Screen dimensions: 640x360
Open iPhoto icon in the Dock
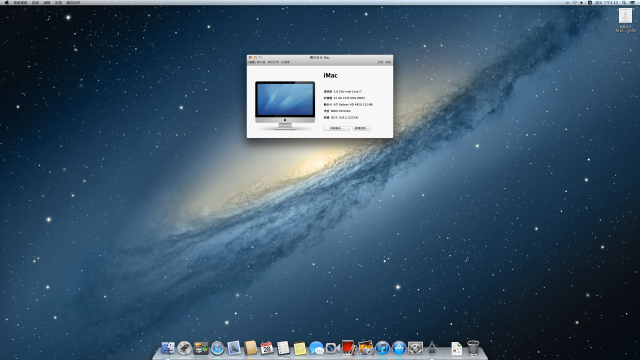[x=366, y=348]
